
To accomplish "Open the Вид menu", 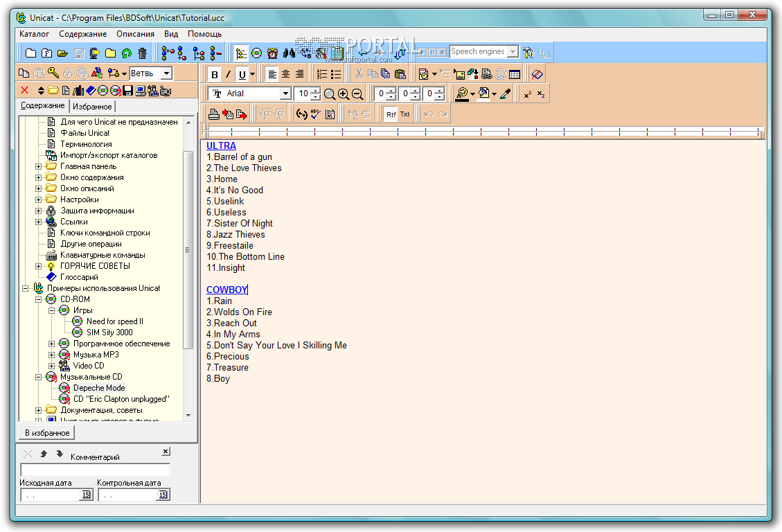I will point(171,34).
